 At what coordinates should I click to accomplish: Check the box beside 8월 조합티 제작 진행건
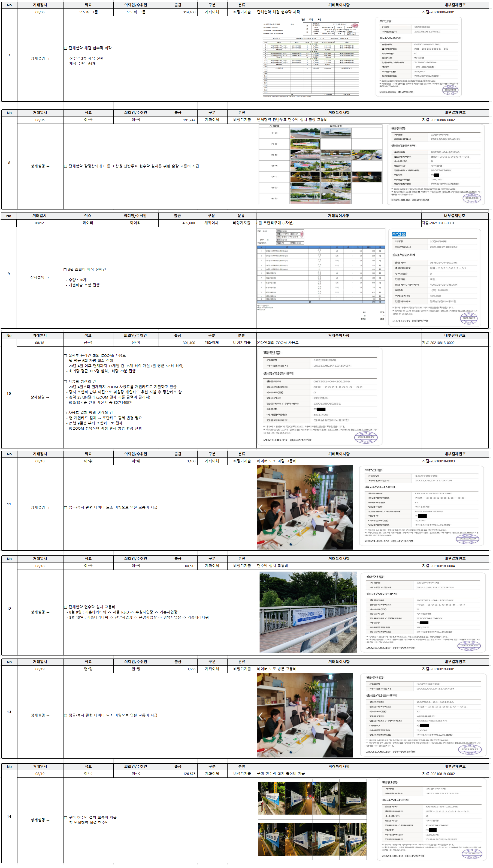(65, 270)
